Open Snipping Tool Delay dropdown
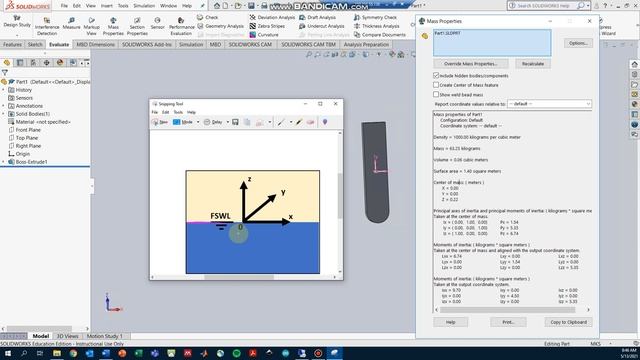640x360 pixels. 228,122
